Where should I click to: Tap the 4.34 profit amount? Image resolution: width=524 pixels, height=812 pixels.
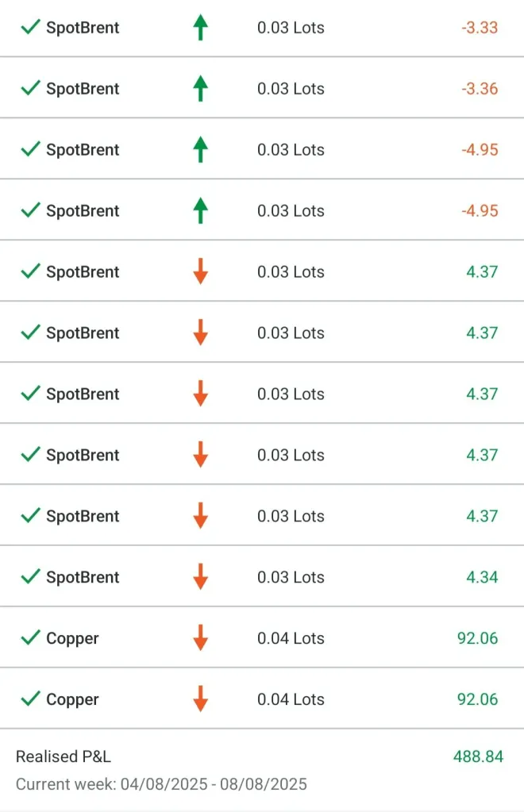pyautogui.click(x=483, y=577)
